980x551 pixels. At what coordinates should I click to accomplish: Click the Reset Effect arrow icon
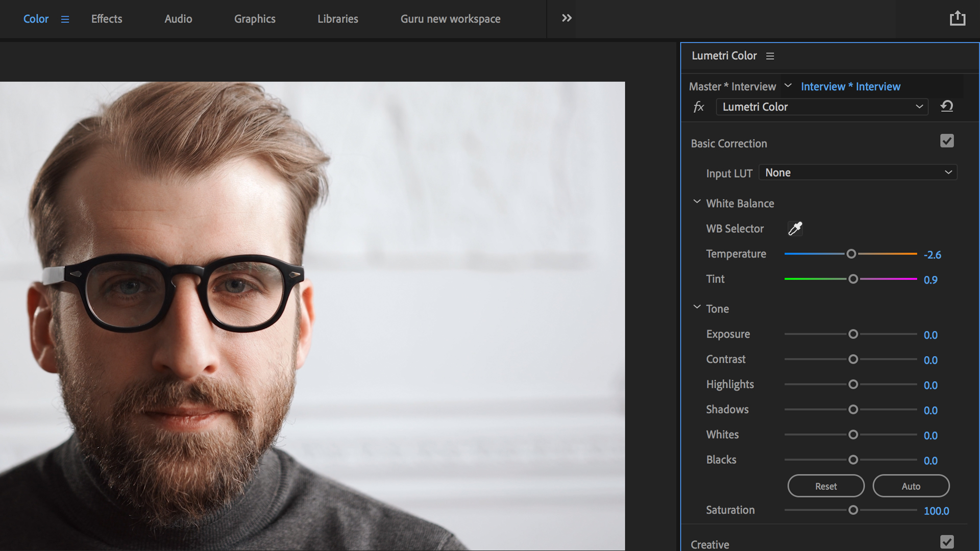(x=947, y=106)
